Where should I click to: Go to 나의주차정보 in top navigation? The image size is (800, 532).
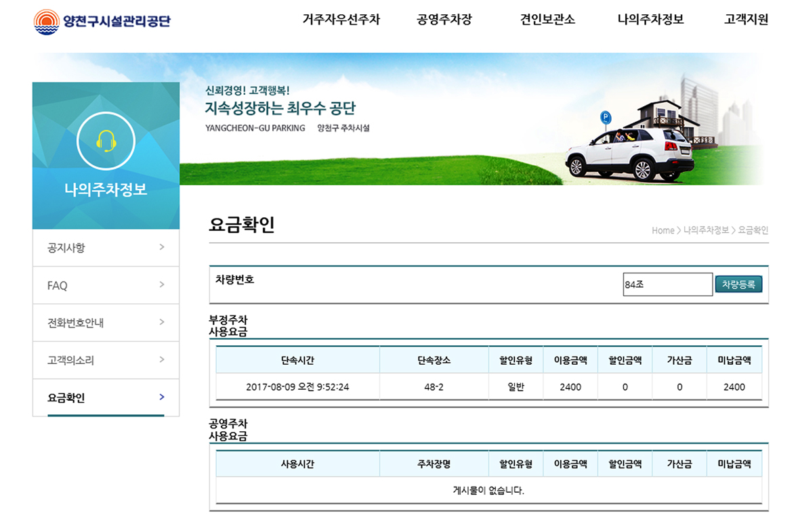pos(650,20)
